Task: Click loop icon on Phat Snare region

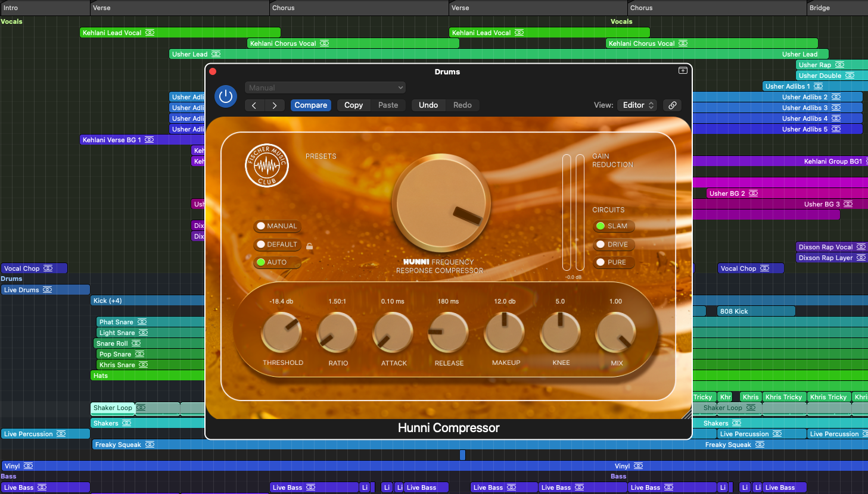Action: (142, 322)
